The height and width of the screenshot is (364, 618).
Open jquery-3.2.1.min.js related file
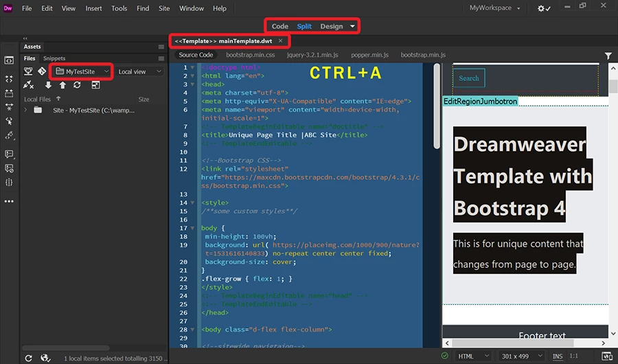pyautogui.click(x=312, y=55)
